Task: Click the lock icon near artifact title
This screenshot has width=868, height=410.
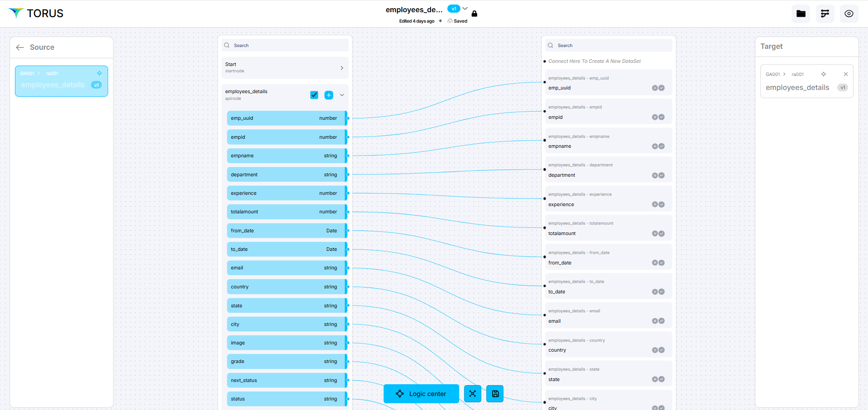Action: click(x=474, y=14)
